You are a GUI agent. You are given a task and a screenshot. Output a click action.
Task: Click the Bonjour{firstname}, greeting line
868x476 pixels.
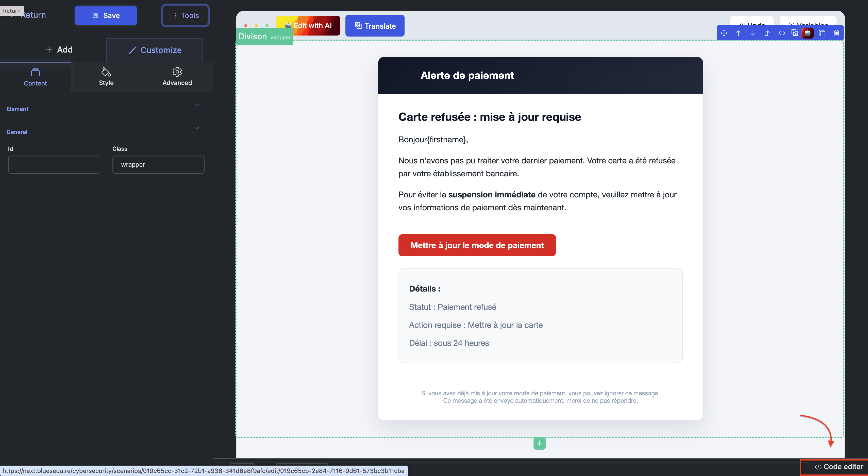click(433, 140)
